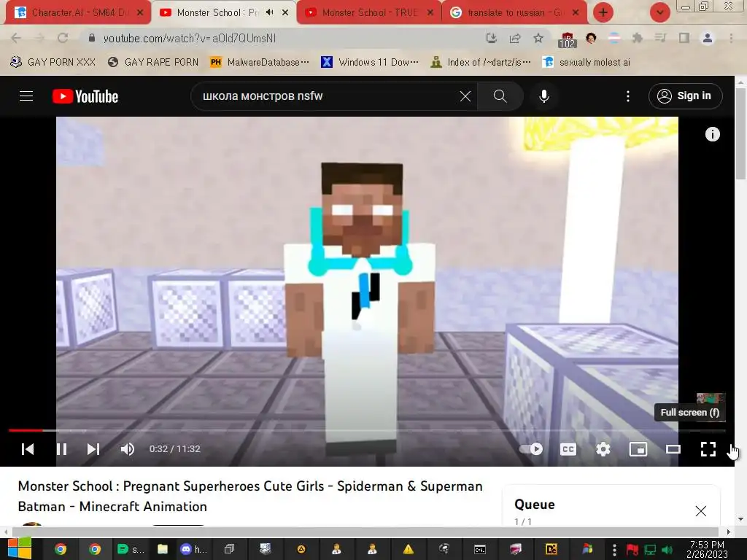Mute the video player volume

tap(127, 449)
